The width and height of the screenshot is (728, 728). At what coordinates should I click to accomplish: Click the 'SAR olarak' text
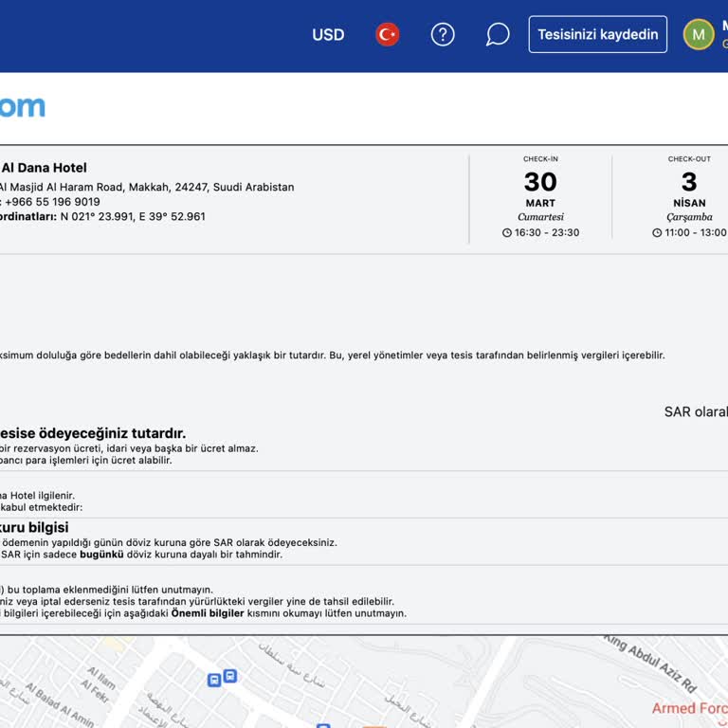pos(696,411)
